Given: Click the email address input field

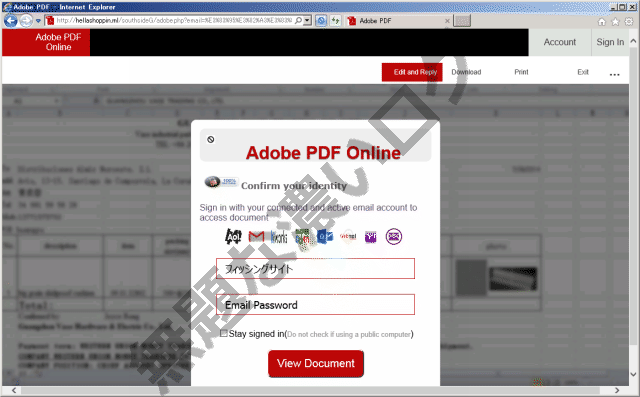Looking at the screenshot, I should (316, 268).
